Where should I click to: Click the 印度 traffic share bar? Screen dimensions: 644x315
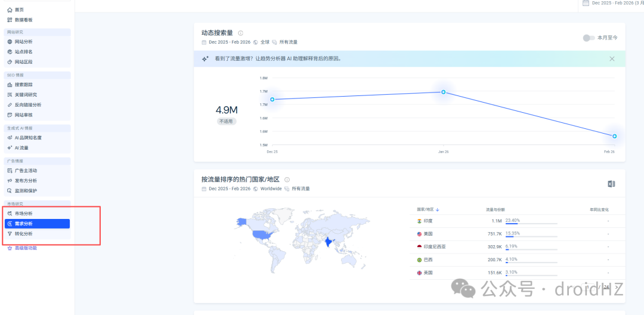pos(531,224)
